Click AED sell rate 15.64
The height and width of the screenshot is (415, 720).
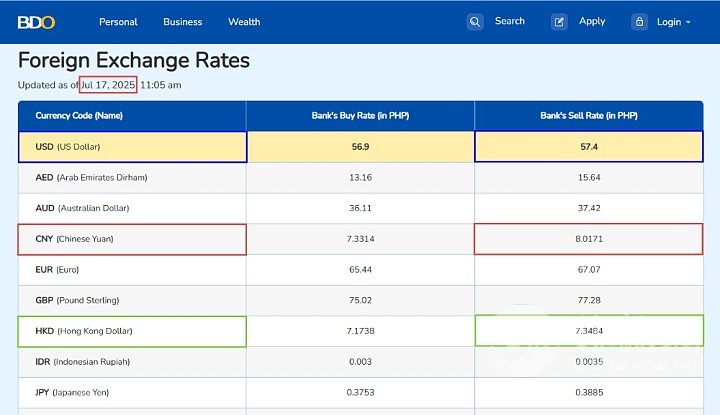click(589, 178)
